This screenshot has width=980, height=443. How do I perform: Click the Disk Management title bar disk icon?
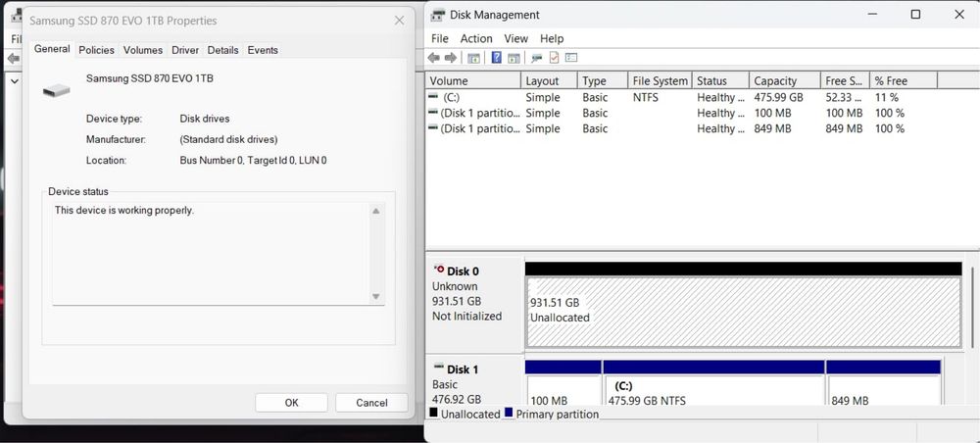[x=439, y=15]
